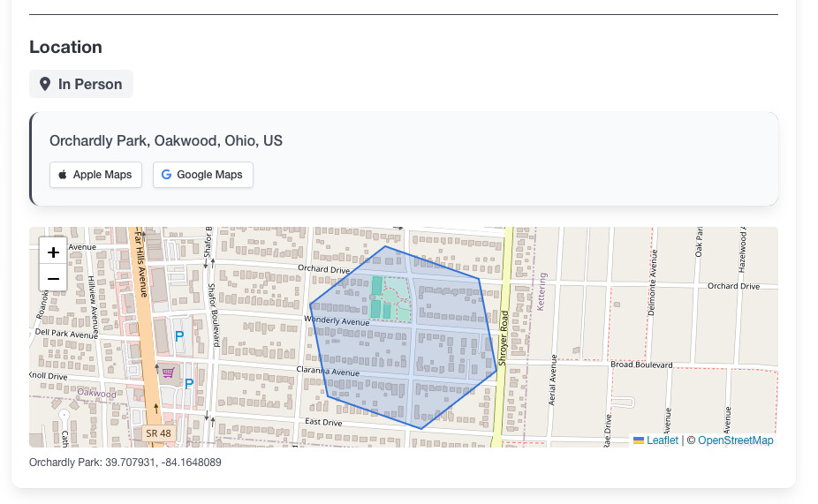The height and width of the screenshot is (504, 818).
Task: Click the lower blue parking P icon
Action: (188, 384)
